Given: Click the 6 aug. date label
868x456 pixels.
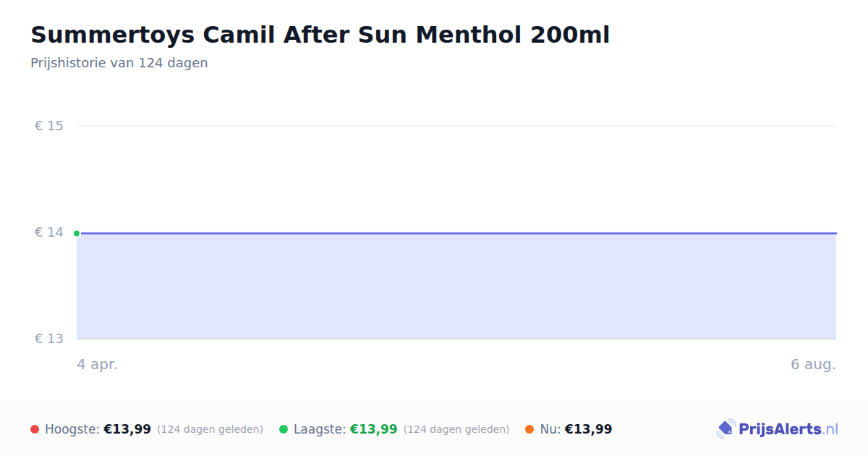Looking at the screenshot, I should pos(813,364).
